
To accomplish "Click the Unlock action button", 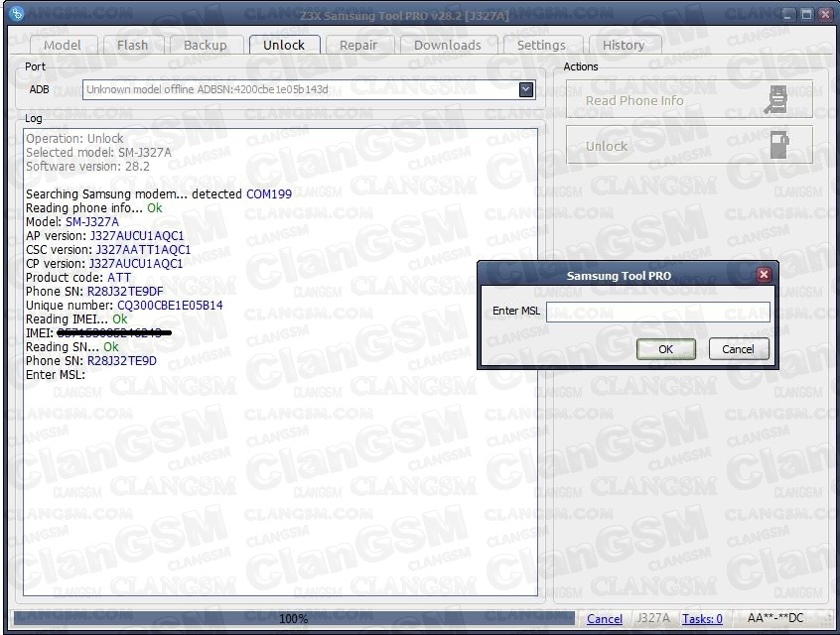I will pos(689,145).
